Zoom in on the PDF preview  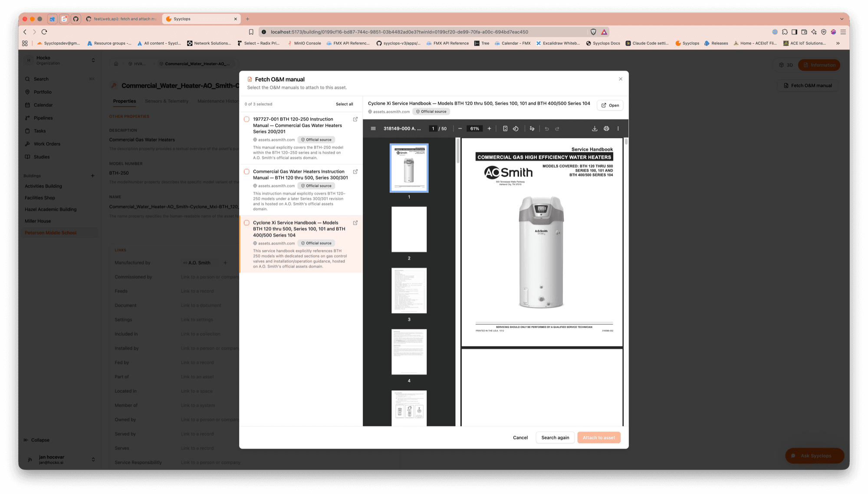point(489,129)
